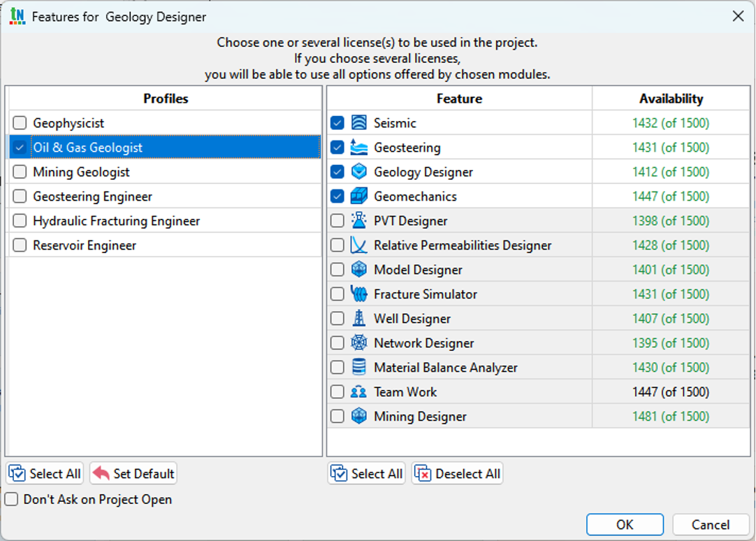Click Set Default profiles button
This screenshot has height=541, width=756.
133,473
